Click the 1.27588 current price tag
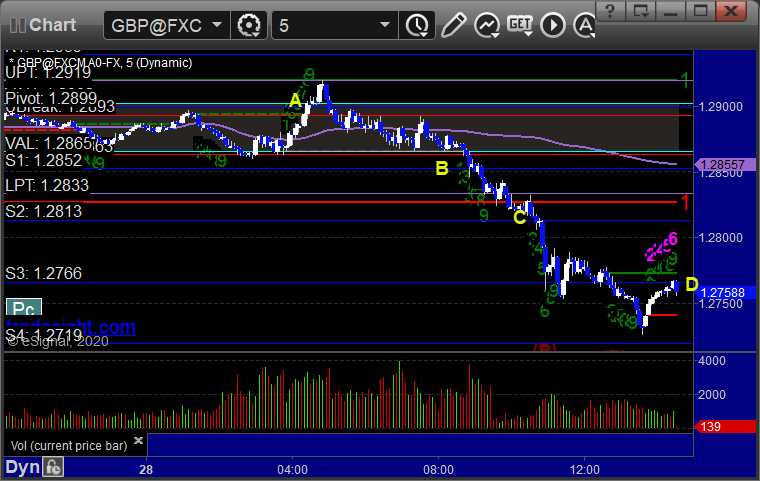The image size is (760, 481). [726, 292]
